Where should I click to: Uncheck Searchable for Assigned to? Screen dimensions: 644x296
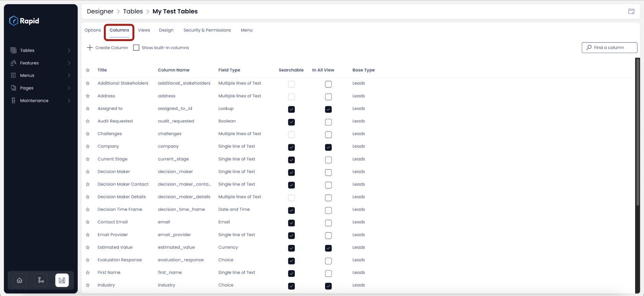[x=291, y=109]
